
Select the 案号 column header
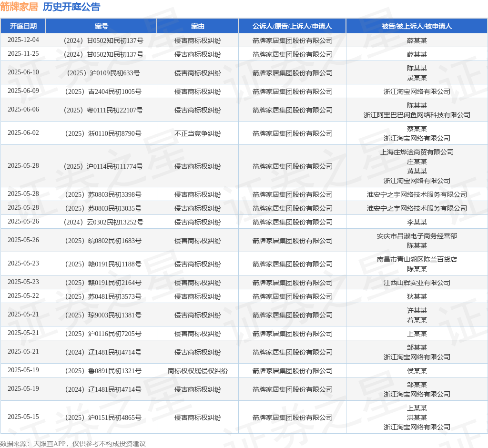[x=102, y=26]
